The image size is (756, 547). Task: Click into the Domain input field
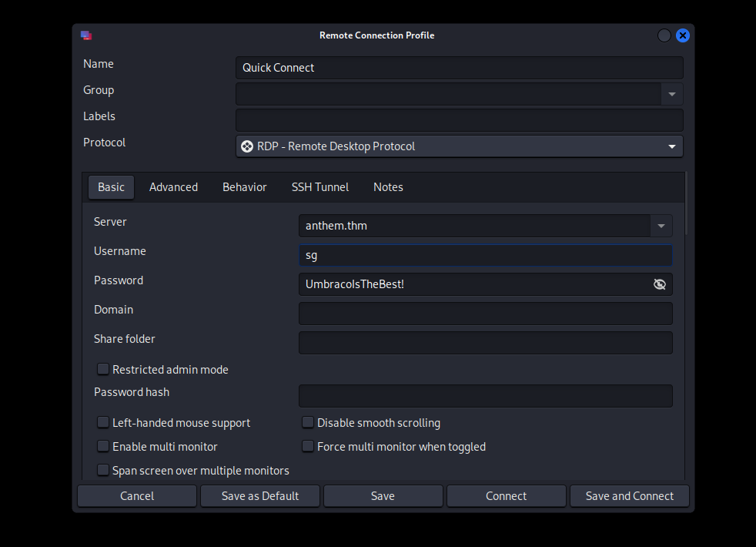(x=485, y=314)
